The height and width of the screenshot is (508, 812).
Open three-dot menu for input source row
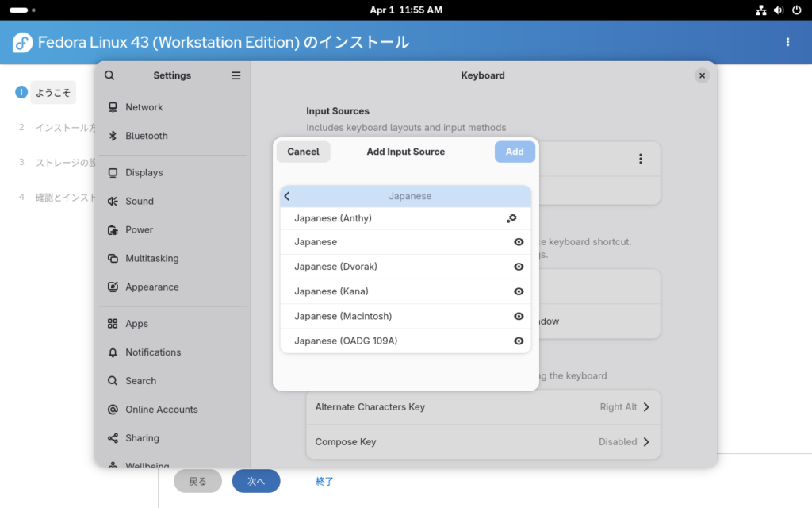[x=641, y=159]
